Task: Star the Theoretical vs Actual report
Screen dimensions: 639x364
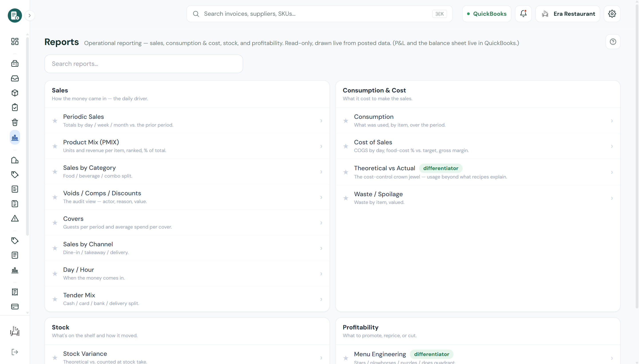Action: 346,172
